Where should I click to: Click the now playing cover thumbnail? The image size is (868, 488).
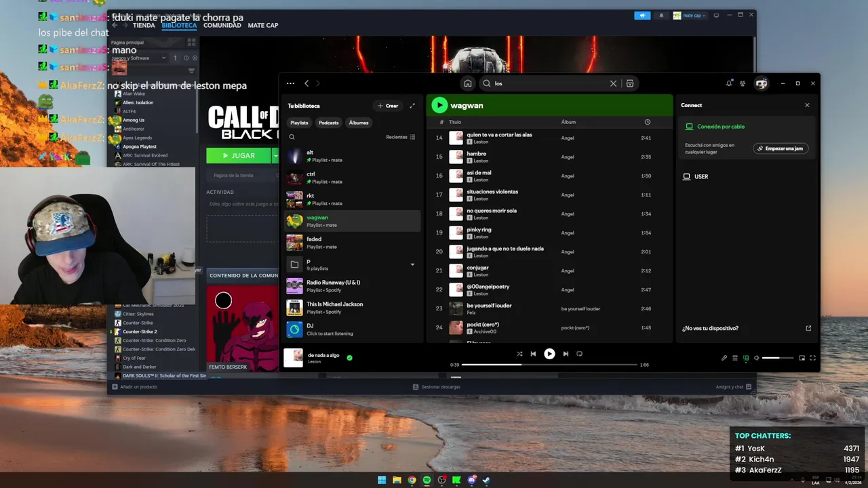click(293, 358)
